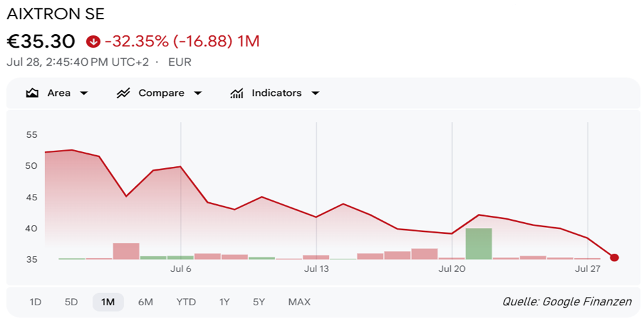Show the 5Y range
Screen dimensions: 644x322
point(259,302)
